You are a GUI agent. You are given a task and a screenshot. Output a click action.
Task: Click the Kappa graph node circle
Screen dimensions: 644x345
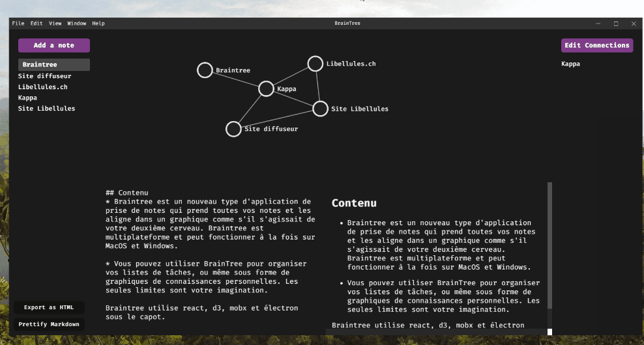[x=266, y=89]
